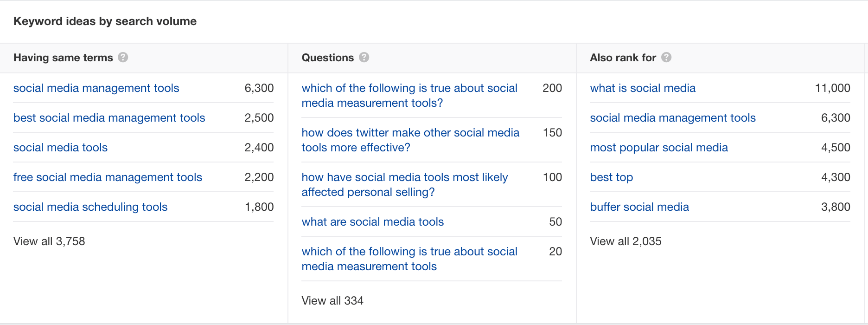
Task: Open 'best social media management tools' keyword
Action: coord(109,118)
